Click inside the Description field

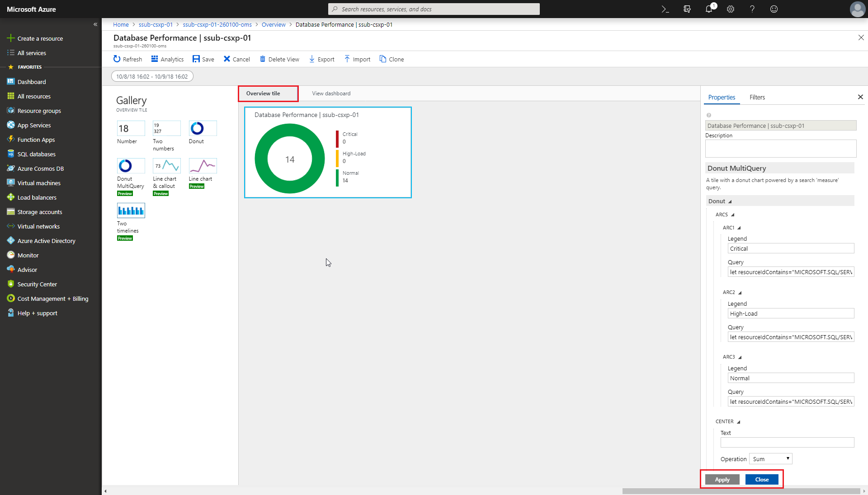click(780, 148)
